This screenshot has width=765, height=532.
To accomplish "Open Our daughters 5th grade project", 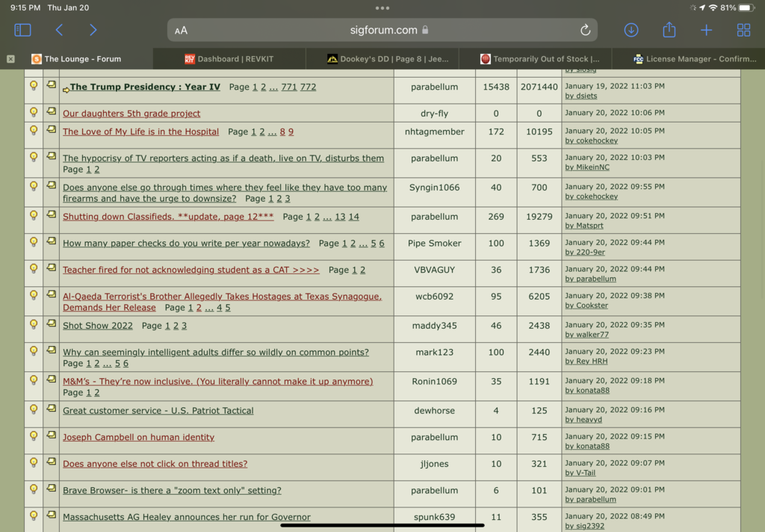I will 131,114.
